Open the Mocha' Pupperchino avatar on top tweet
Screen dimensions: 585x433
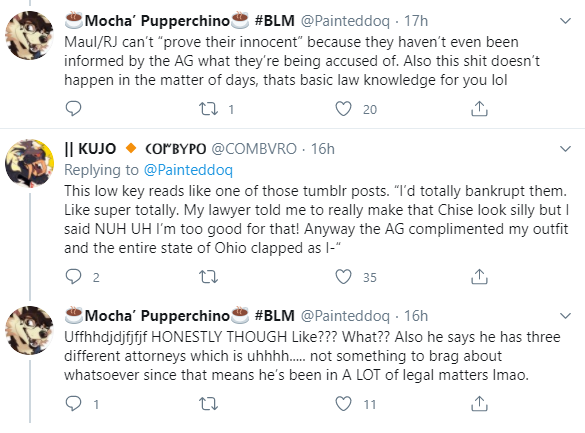(x=29, y=35)
